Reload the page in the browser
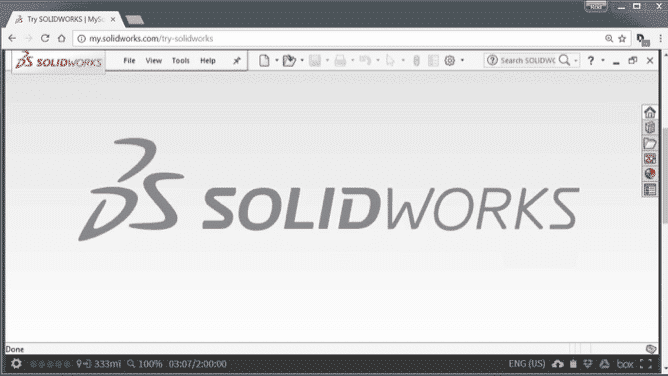This screenshot has width=668, height=376. pos(45,38)
